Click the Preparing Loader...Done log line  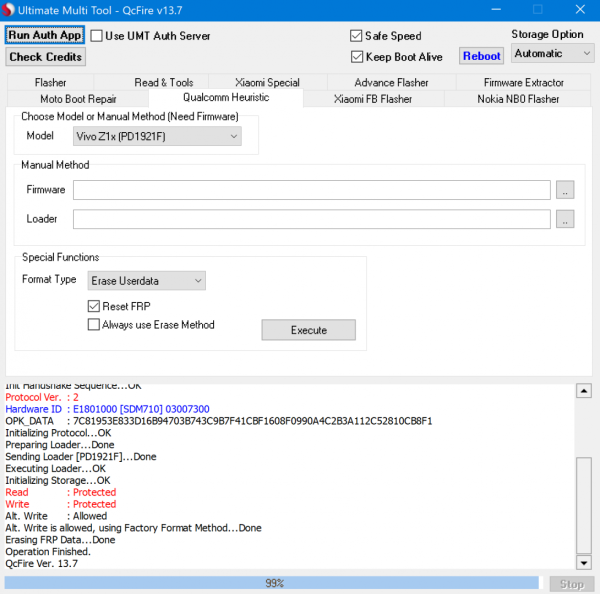click(x=60, y=444)
